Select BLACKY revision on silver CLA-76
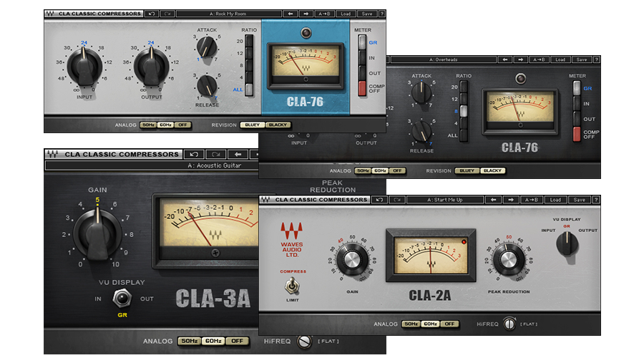This screenshot has height=358, width=644. point(278,125)
